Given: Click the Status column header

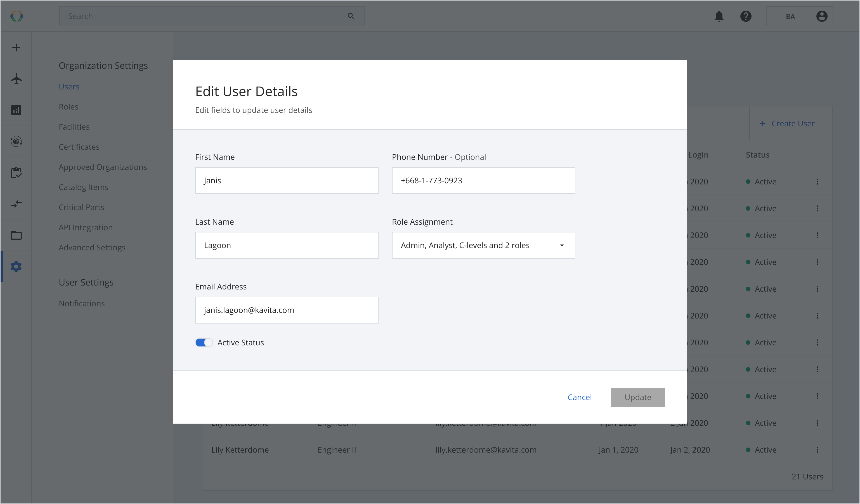Looking at the screenshot, I should (x=757, y=155).
